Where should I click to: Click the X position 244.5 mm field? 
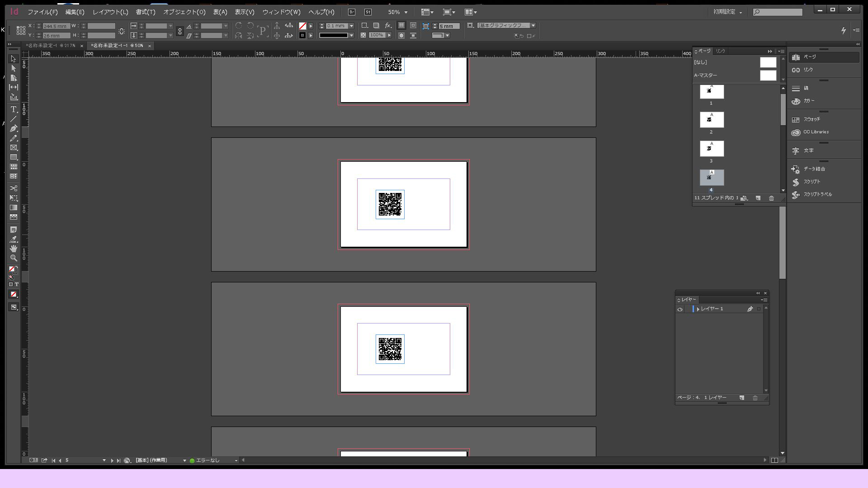(56, 26)
